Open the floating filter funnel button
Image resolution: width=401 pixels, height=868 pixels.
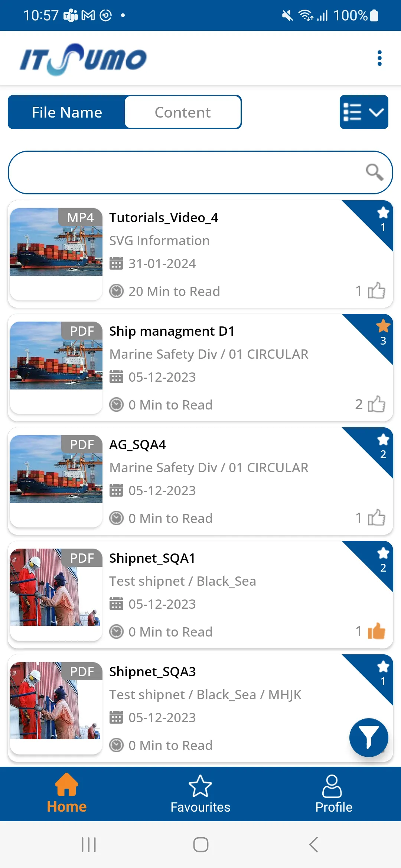369,737
